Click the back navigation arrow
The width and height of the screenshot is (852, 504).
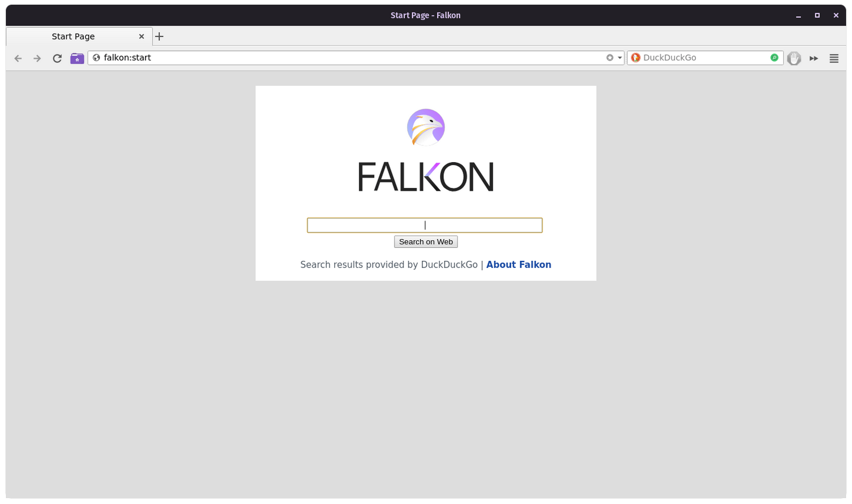tap(18, 58)
